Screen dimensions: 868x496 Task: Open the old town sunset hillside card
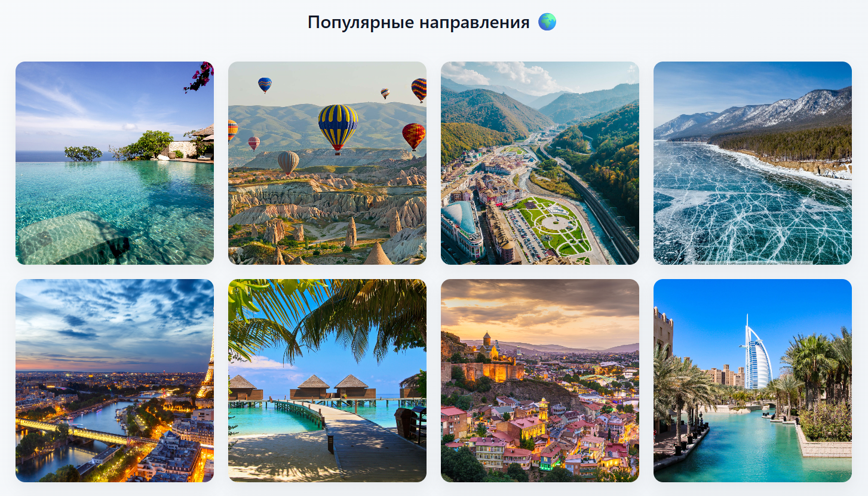pos(540,381)
